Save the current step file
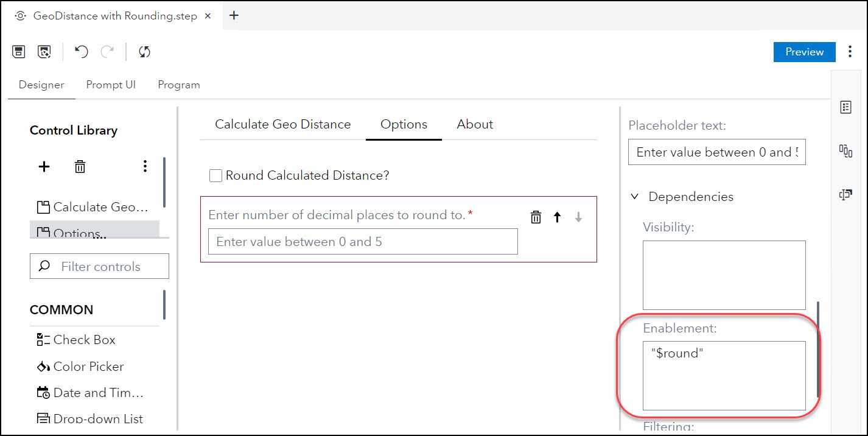 [x=19, y=52]
